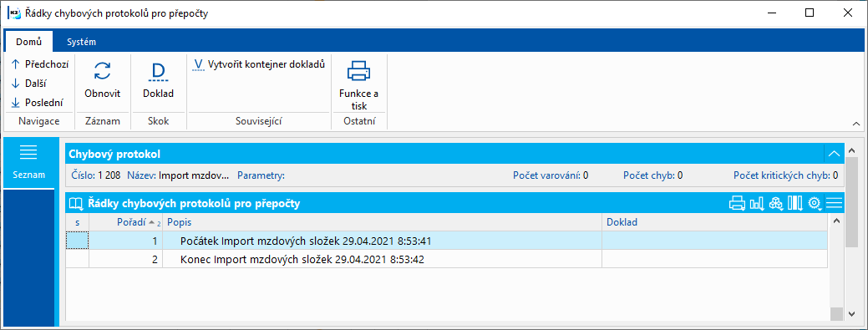Open the Doklad document icon
The image size is (868, 330).
click(159, 71)
